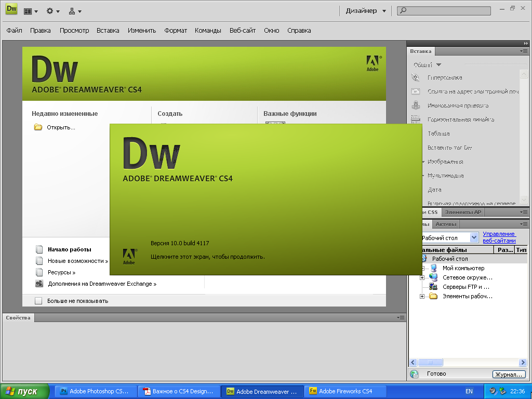This screenshot has height=399, width=532.
Task: Click the Windows пуск Start button
Action: click(x=25, y=391)
